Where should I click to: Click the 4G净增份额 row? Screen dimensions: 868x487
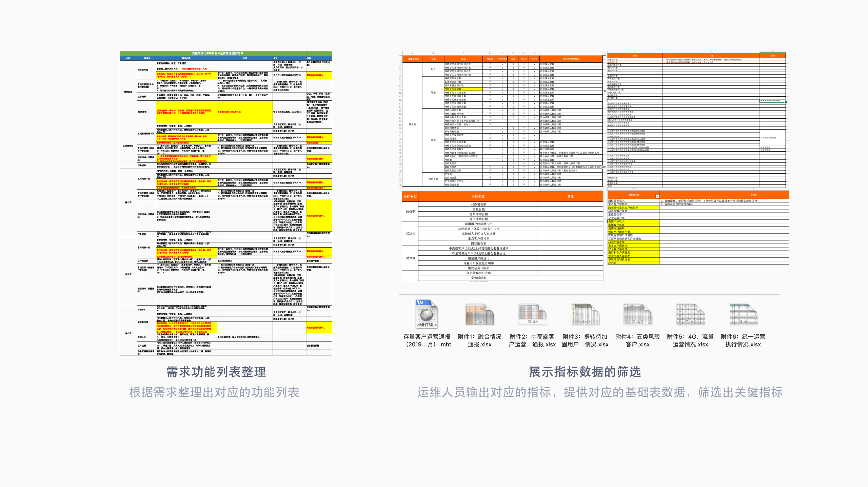tap(478, 204)
